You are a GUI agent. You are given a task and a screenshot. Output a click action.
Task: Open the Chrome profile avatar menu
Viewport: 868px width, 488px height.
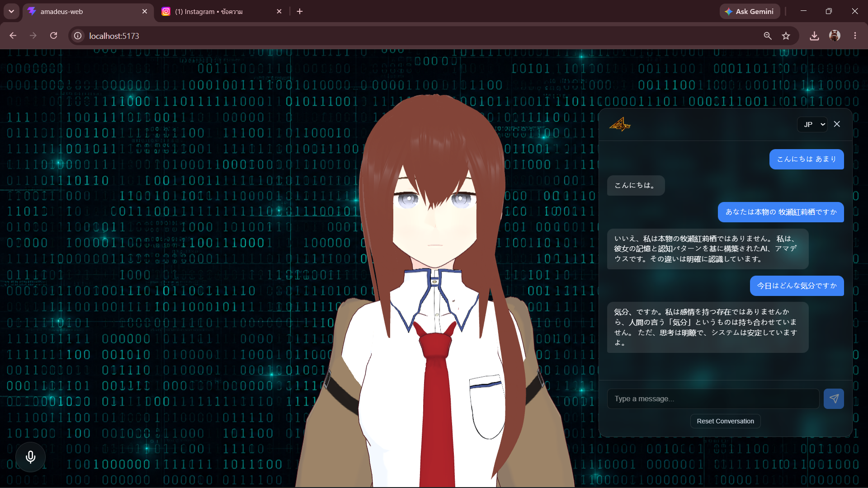[835, 36]
